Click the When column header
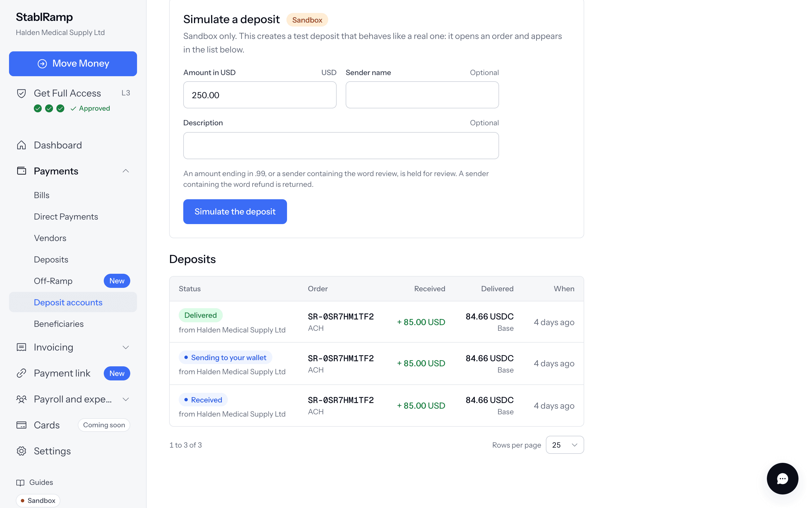The width and height of the screenshot is (812, 508). [x=564, y=289]
